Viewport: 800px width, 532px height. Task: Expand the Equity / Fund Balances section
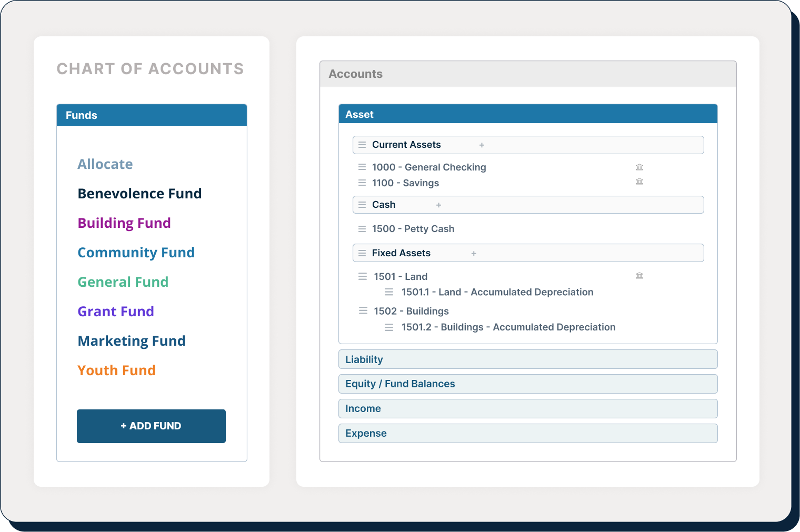click(528, 384)
